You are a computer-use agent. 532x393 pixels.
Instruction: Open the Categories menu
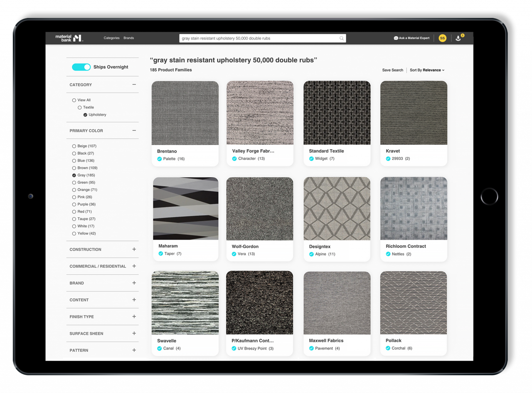tap(112, 38)
